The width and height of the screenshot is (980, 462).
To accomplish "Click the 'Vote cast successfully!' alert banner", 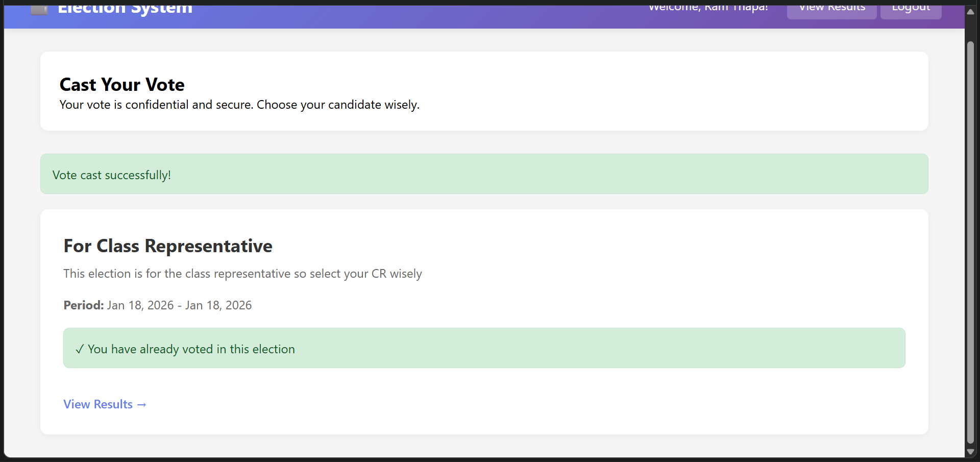I will click(484, 174).
